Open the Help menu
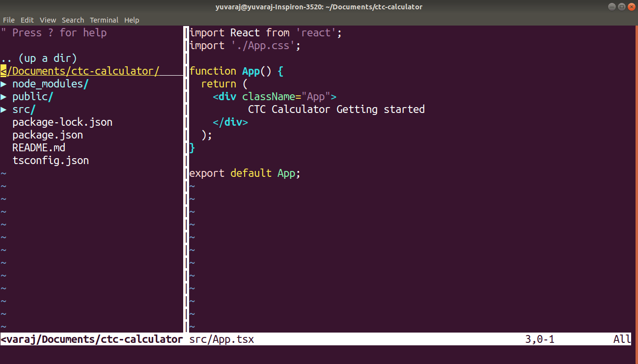 [132, 20]
